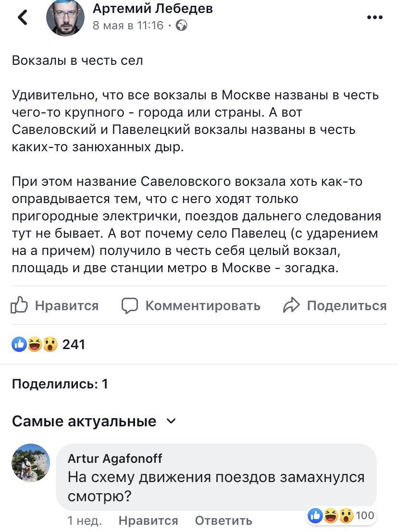Click the blue like reaction beside 241
This screenshot has height=532, width=398.
pyautogui.click(x=20, y=344)
